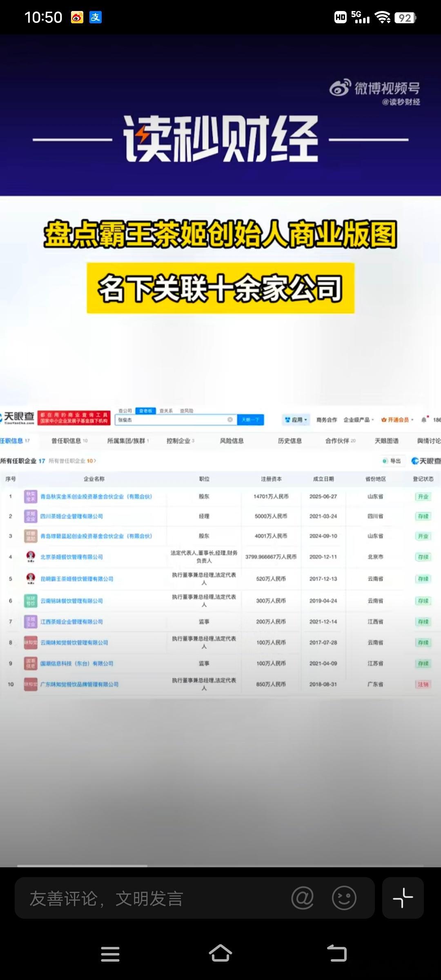Open the 开通会员 dropdown
441x980 pixels.
[397, 419]
